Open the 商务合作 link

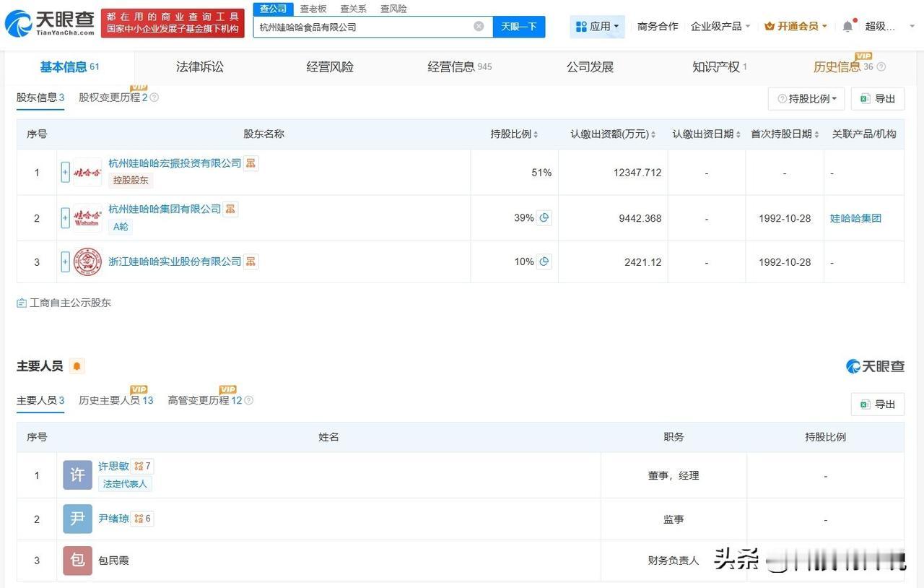click(658, 27)
